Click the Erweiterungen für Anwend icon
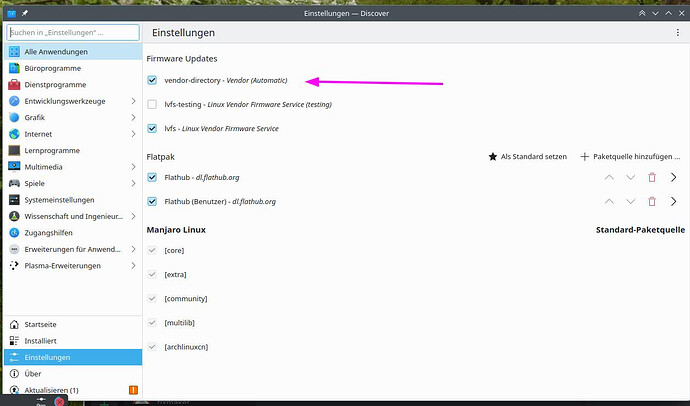 point(14,249)
